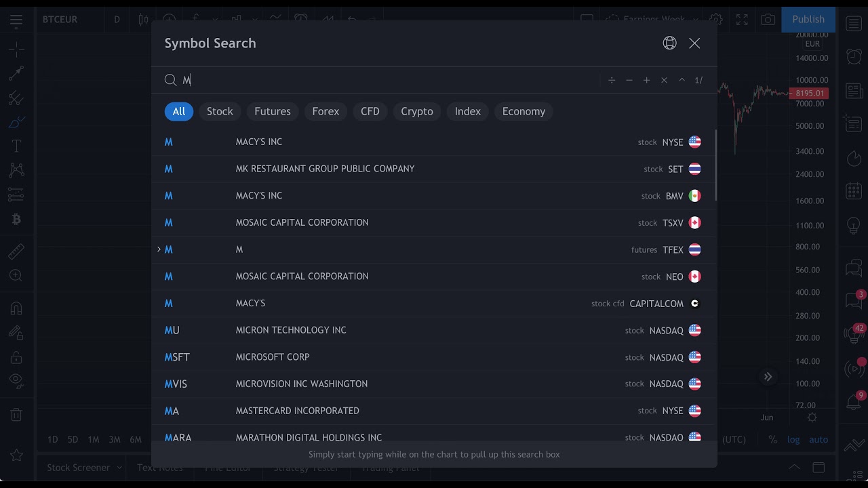Take a chart snapshot with camera icon

click(768, 20)
